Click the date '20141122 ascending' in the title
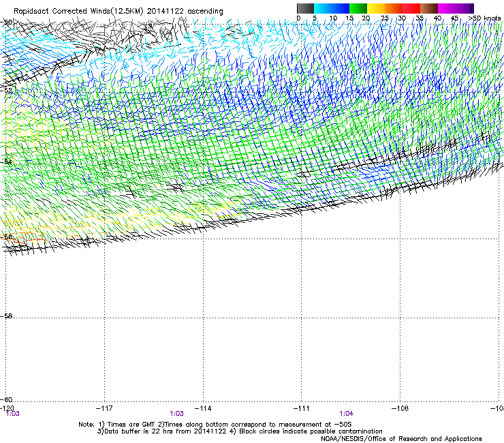504x443 pixels. (x=185, y=12)
